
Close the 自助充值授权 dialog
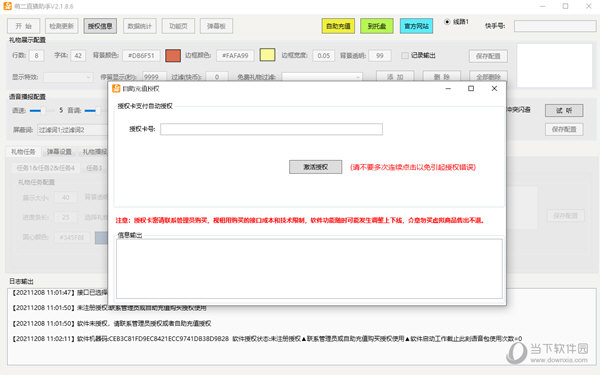point(494,88)
